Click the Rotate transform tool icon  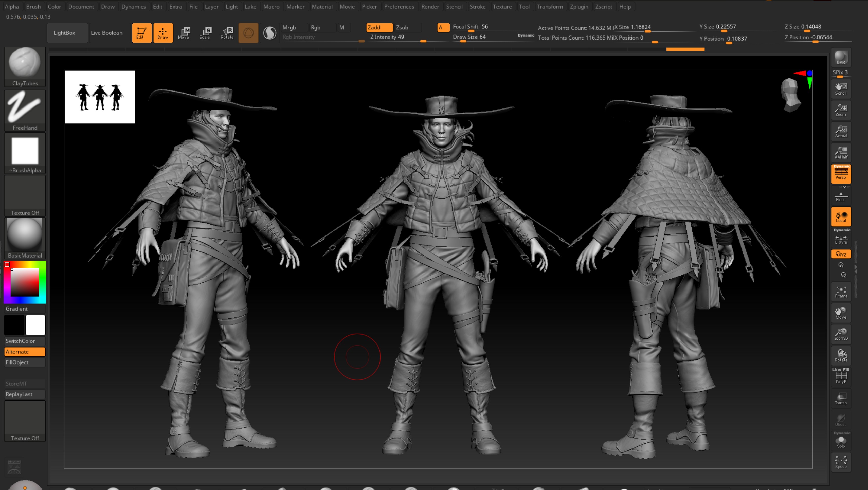pos(227,33)
